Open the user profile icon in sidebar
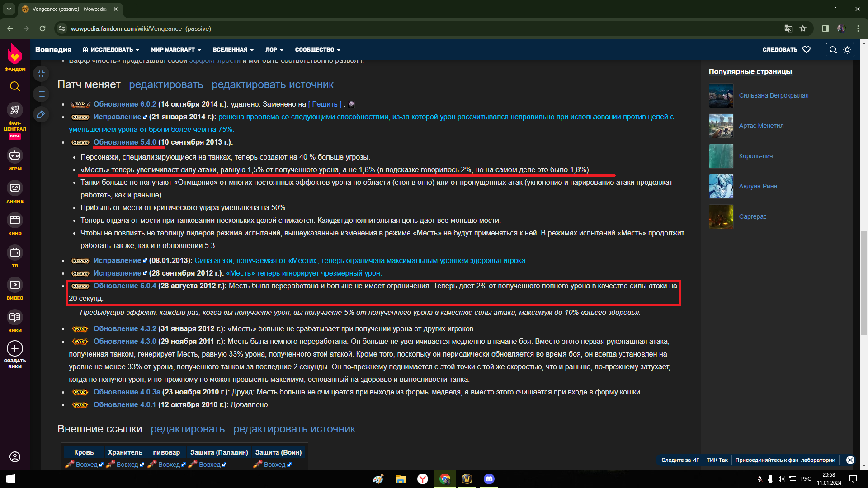 pyautogui.click(x=15, y=457)
